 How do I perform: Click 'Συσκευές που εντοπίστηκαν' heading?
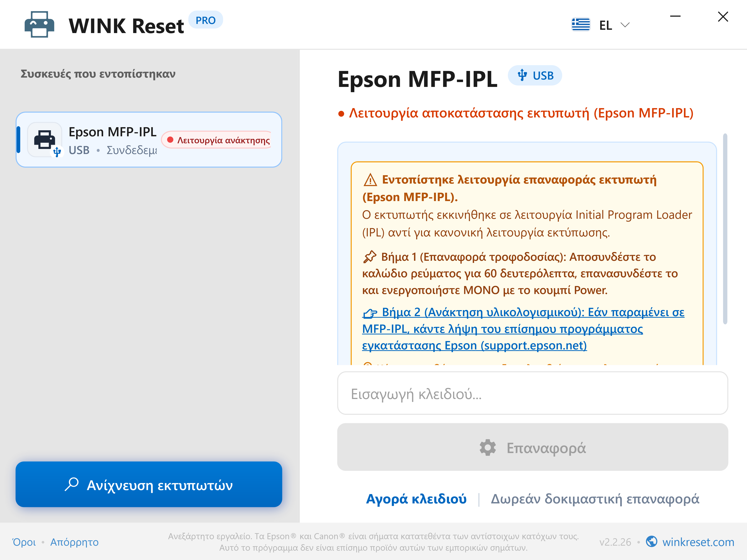[98, 74]
